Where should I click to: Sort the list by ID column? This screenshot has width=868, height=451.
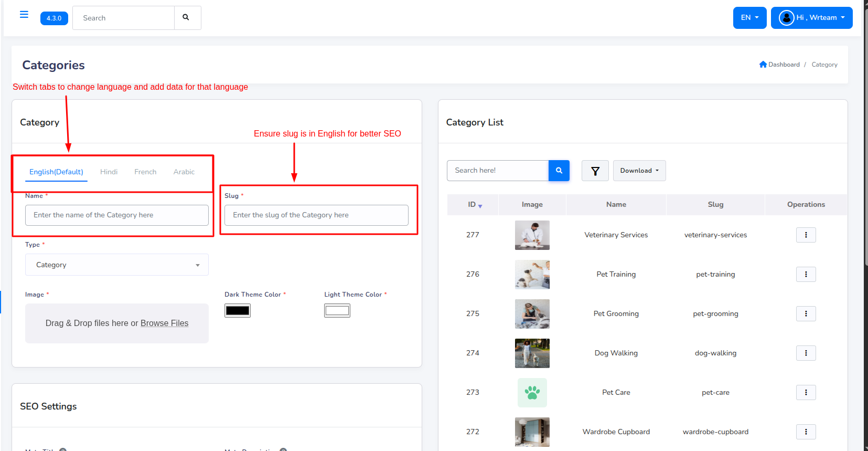[x=474, y=205]
